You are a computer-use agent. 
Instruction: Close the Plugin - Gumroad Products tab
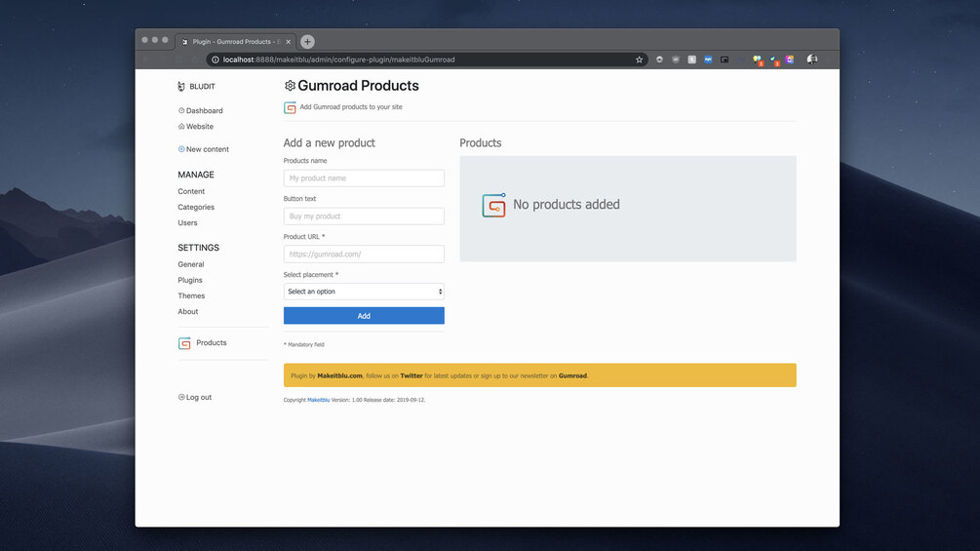289,42
